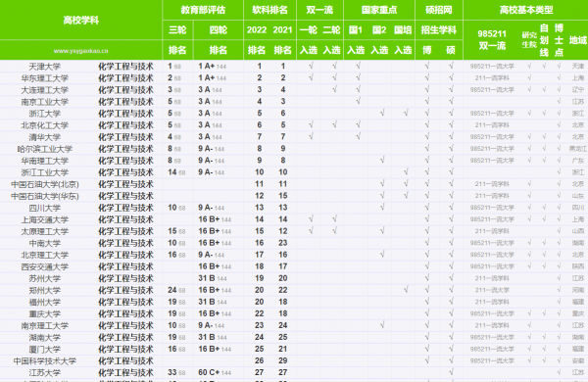
Task: Select third-round rank 14 for 浙江工业大学
Action: coord(176,172)
